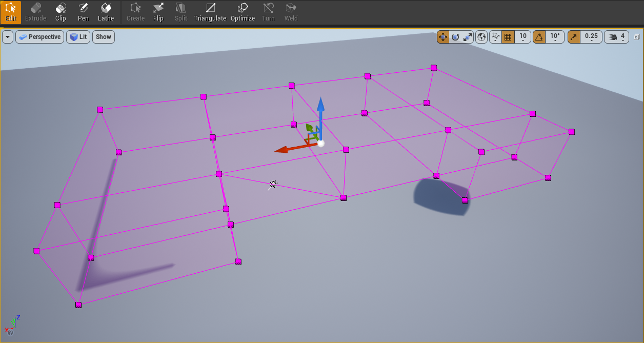Flip the selected geometry faces
Screen dimensions: 644x343
tap(158, 12)
